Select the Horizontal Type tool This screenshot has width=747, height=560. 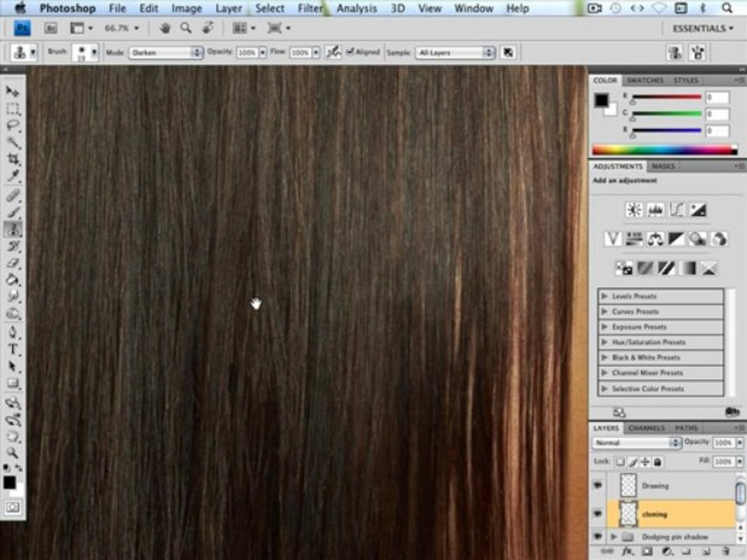[13, 349]
